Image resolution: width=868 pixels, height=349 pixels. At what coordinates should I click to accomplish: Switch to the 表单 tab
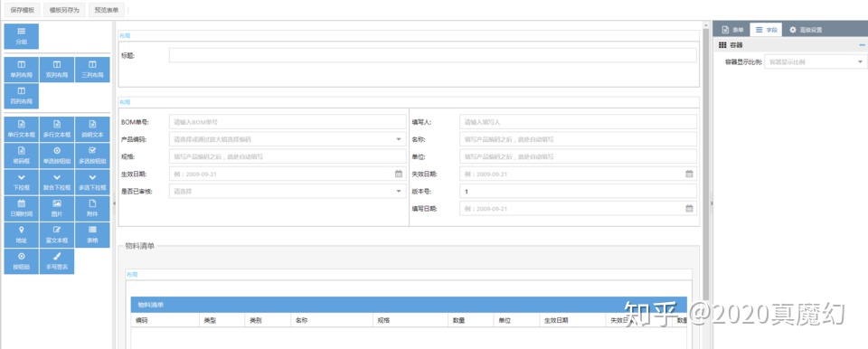tap(732, 30)
